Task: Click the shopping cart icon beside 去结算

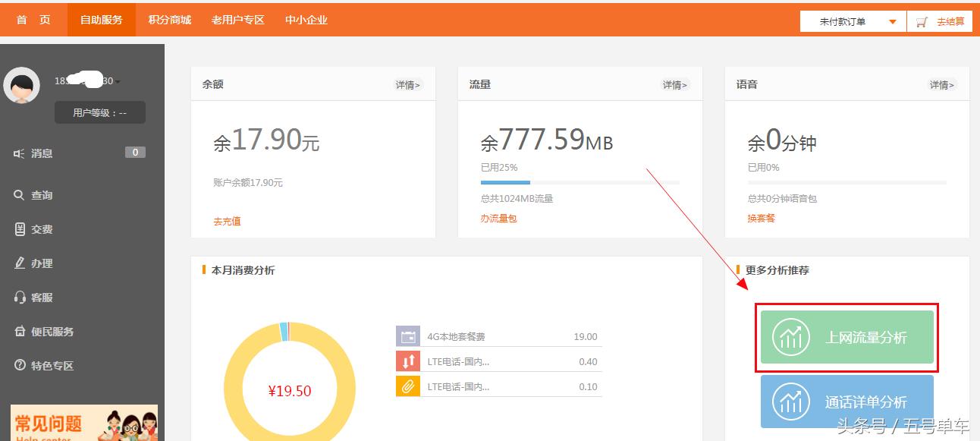Action: coord(922,20)
